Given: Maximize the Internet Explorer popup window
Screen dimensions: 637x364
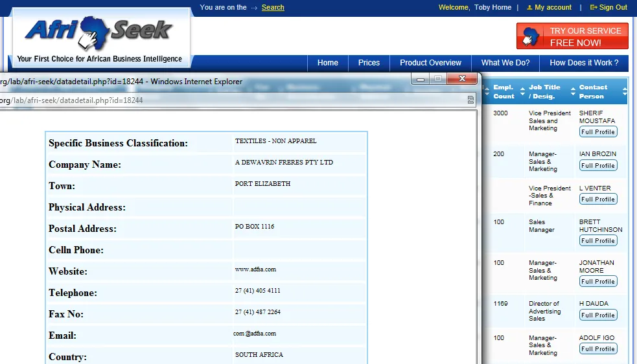Looking at the screenshot, I should tap(438, 79).
